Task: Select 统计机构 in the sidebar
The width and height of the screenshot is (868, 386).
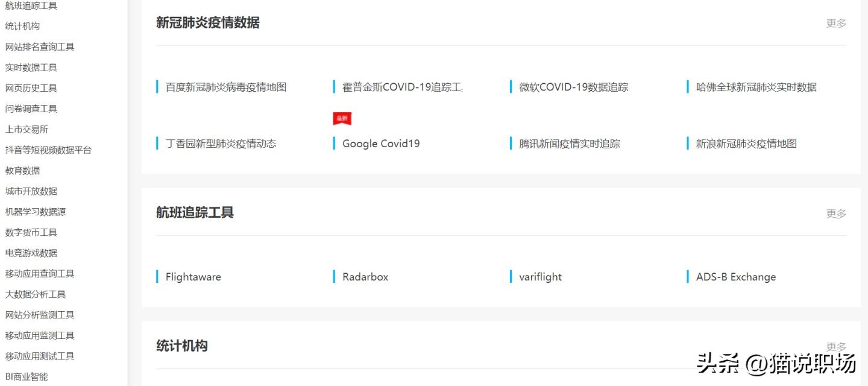Action: (22, 26)
